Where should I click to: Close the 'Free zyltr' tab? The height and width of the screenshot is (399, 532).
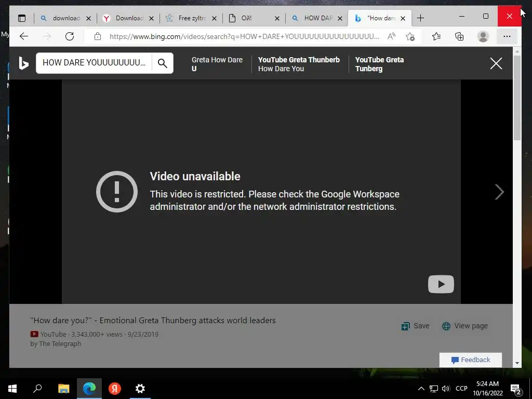[x=214, y=18]
